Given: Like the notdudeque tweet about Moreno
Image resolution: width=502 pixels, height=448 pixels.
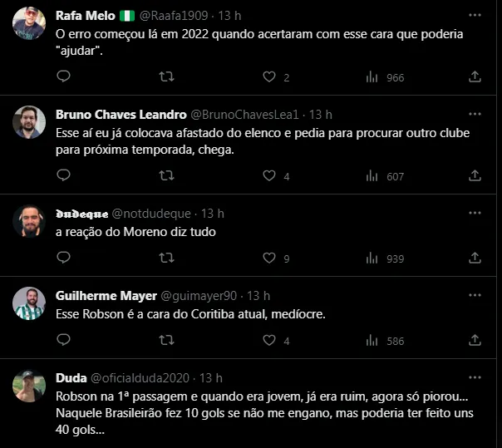Looking at the screenshot, I should click(268, 258).
